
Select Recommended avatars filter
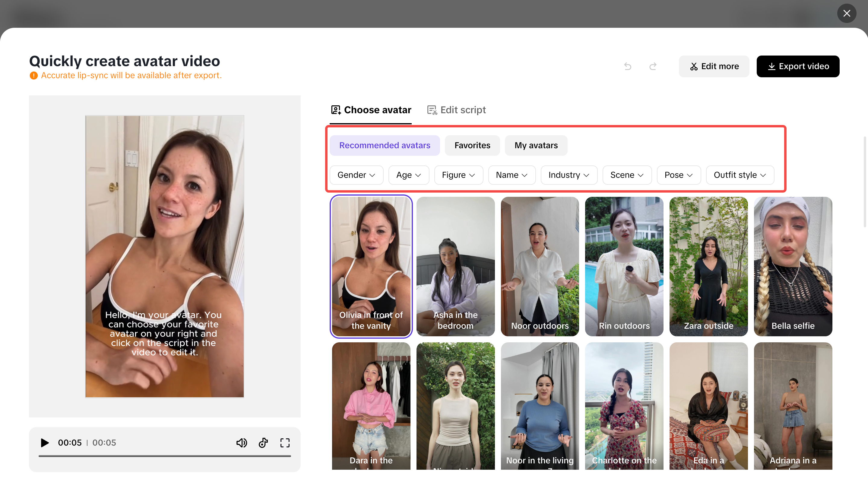385,146
